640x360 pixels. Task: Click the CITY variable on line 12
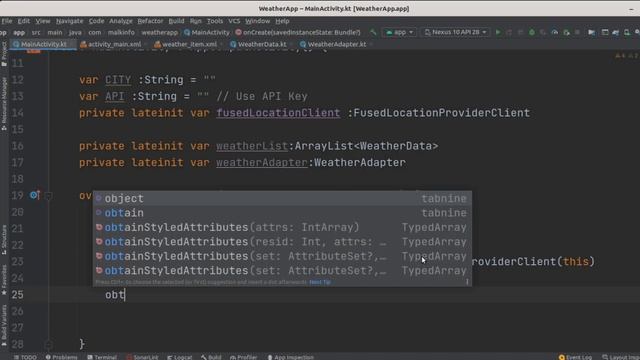tap(118, 80)
